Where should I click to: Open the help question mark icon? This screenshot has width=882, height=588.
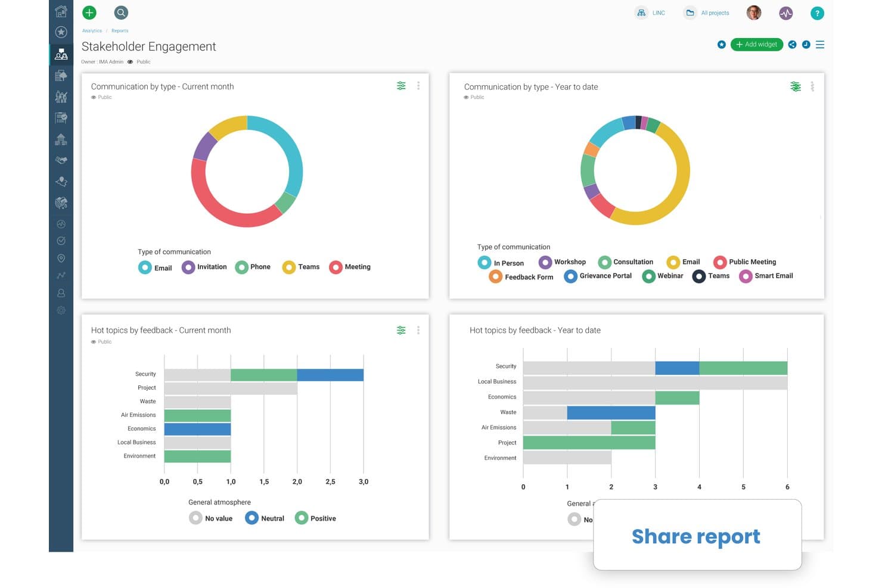[x=817, y=13]
